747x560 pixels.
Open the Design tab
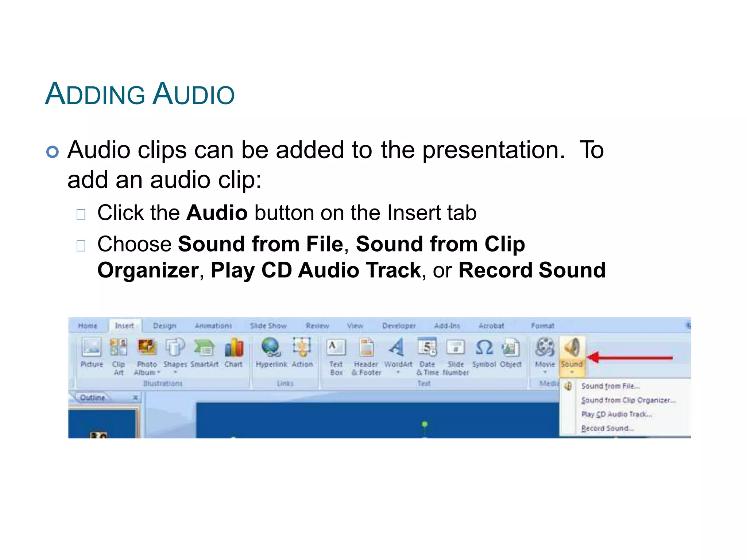point(165,326)
